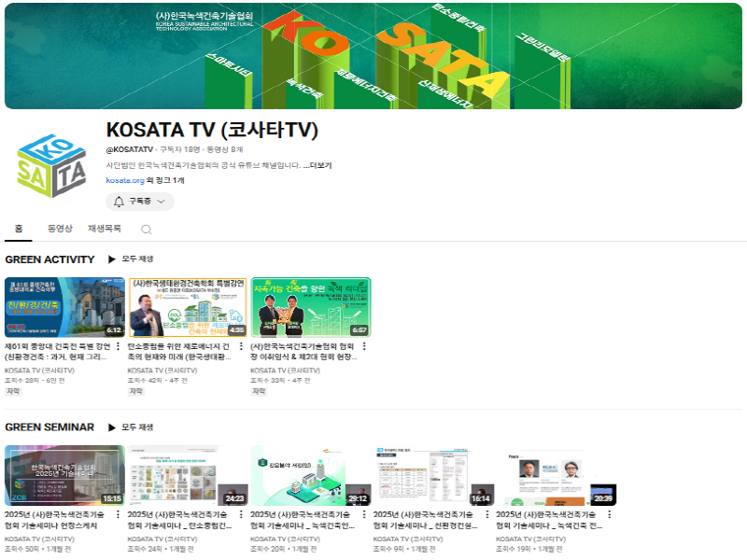Open the 4:35 special lecture video thumbnail
The height and width of the screenshot is (560, 747).
(188, 307)
